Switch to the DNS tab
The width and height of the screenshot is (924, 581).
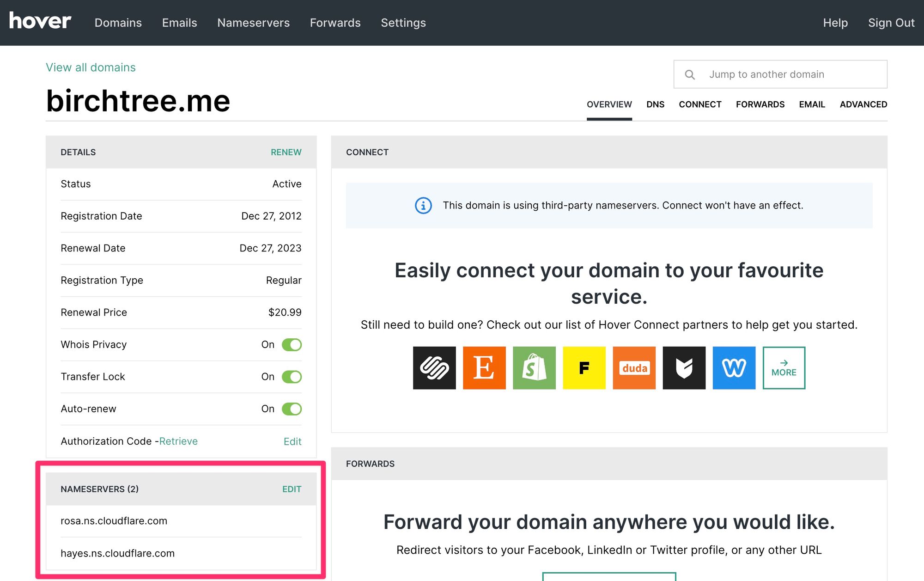click(655, 104)
